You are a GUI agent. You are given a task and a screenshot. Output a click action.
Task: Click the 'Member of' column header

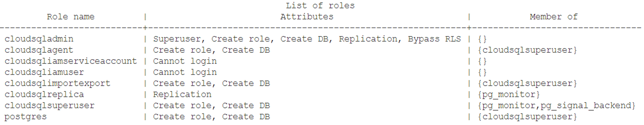(554, 17)
